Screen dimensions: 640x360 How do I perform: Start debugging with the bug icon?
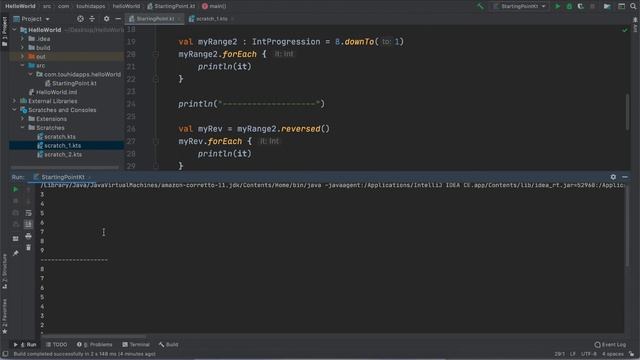[569, 6]
